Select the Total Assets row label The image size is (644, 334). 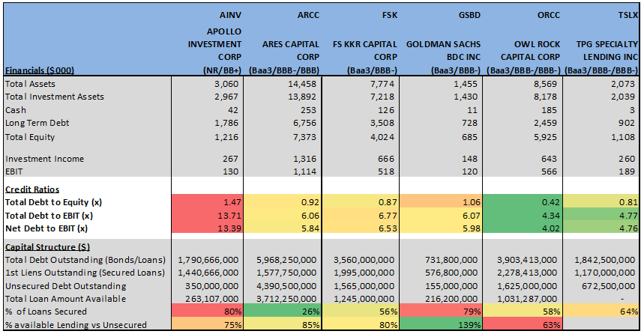point(30,84)
